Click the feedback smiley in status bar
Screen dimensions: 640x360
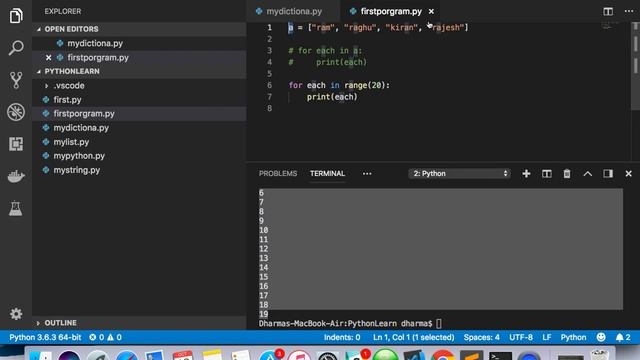(x=601, y=337)
